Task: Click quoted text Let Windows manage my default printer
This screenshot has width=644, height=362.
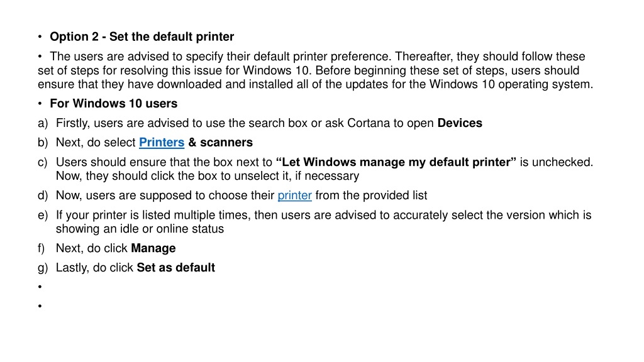Action: 396,162
